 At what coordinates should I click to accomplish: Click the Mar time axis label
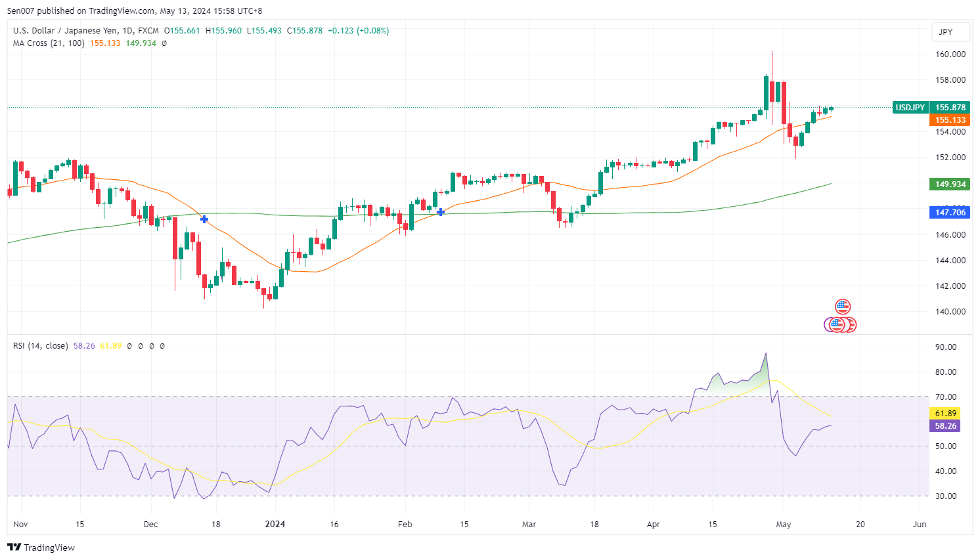click(x=529, y=525)
